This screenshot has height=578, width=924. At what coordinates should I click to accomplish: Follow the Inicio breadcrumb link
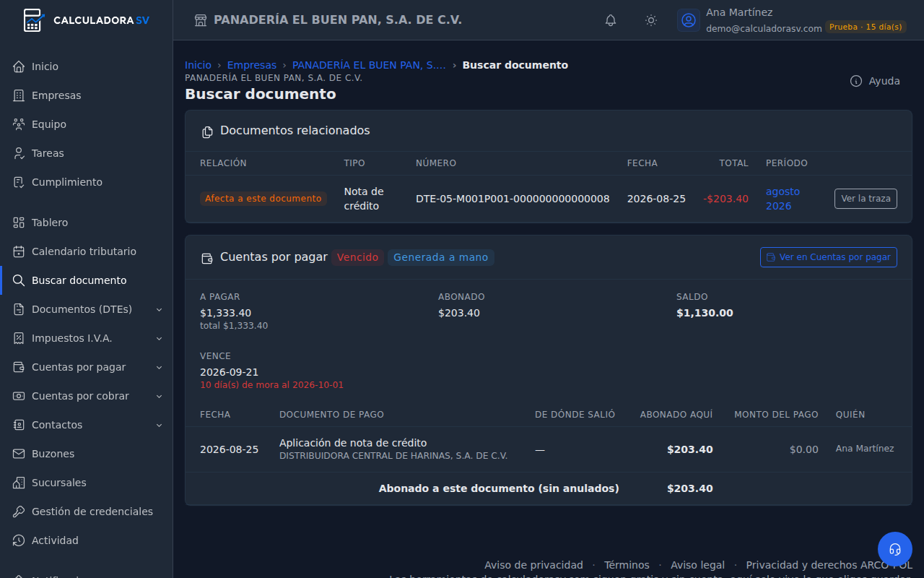click(x=198, y=65)
